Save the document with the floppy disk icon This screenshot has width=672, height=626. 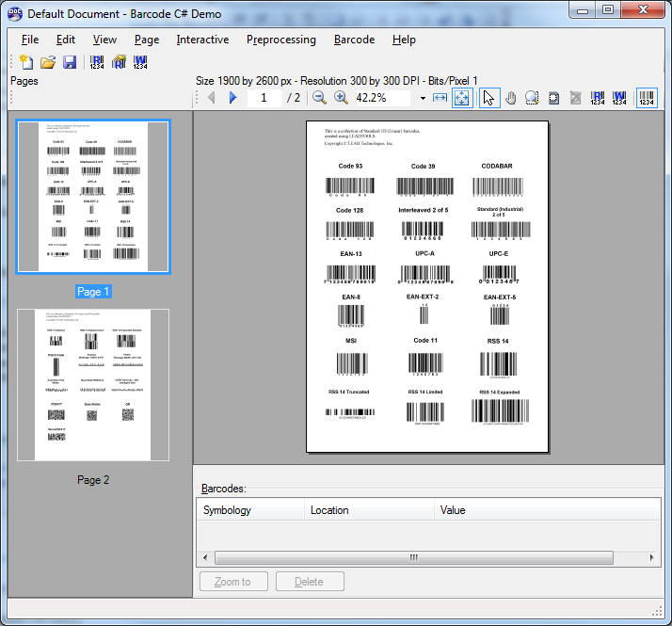tap(70, 62)
